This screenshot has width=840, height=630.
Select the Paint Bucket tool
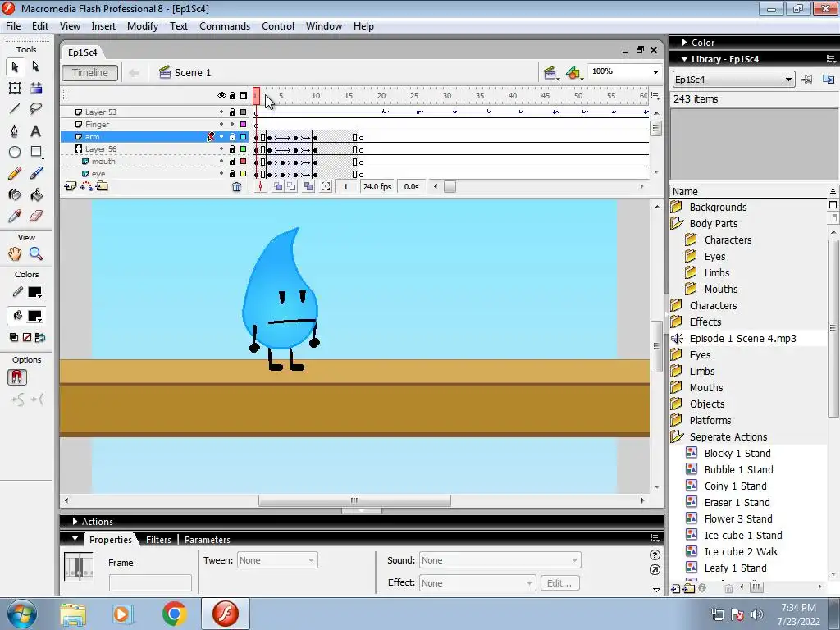[35, 194]
